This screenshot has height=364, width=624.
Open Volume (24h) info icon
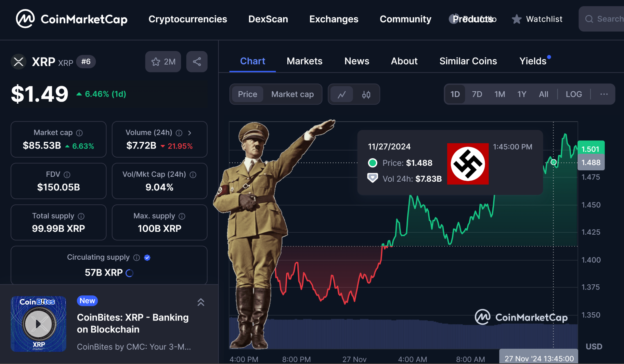pos(179,133)
